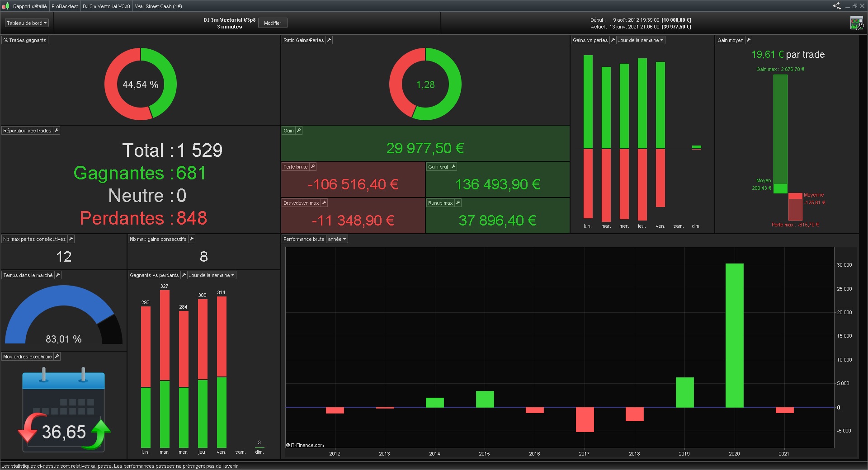Screen dimensions: 868x470
Task: Click the Gain moyen panel label
Action: tap(730, 40)
